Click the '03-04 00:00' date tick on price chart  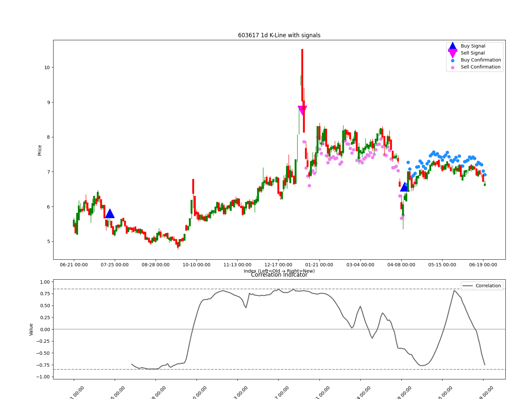click(x=360, y=265)
